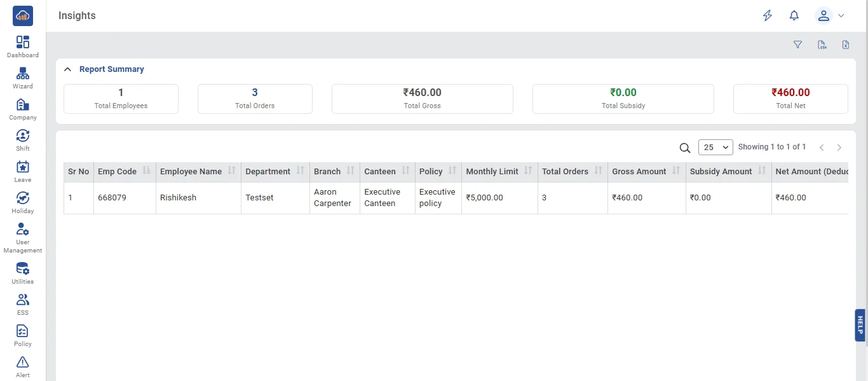Click the table search magnifier icon

click(x=685, y=148)
